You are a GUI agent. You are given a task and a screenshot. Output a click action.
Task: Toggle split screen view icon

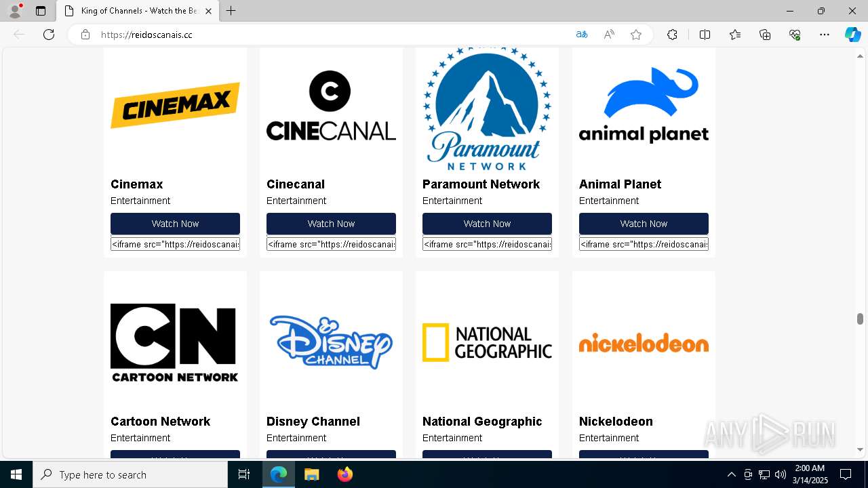pos(705,35)
